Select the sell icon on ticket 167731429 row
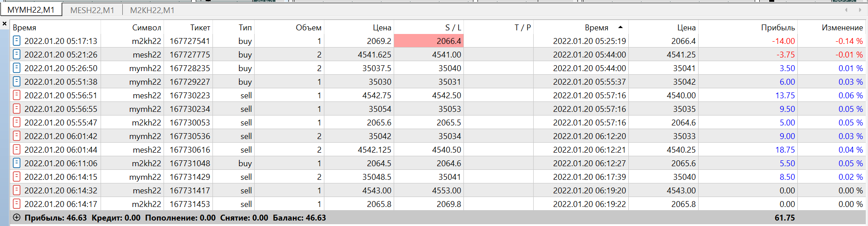 point(17,177)
